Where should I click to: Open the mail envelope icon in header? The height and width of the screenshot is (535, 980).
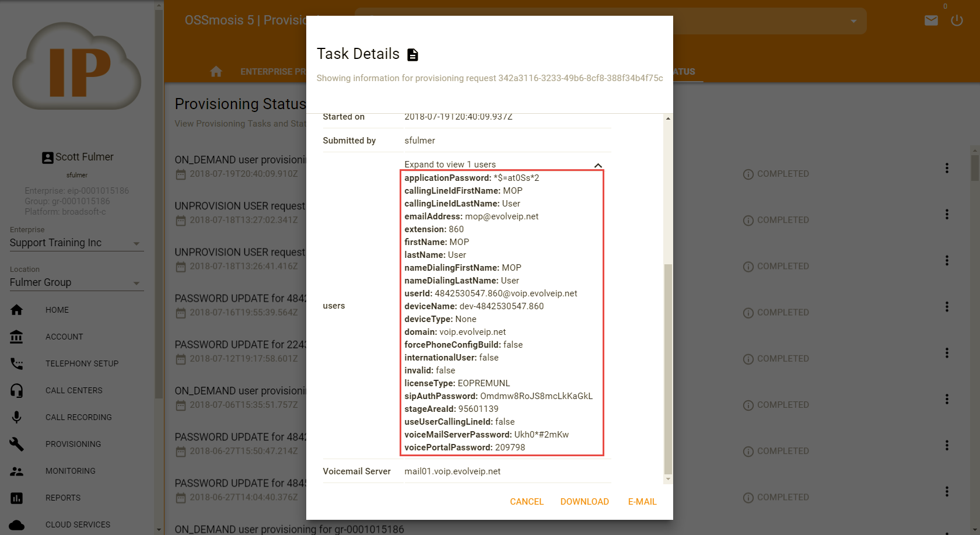(x=931, y=21)
